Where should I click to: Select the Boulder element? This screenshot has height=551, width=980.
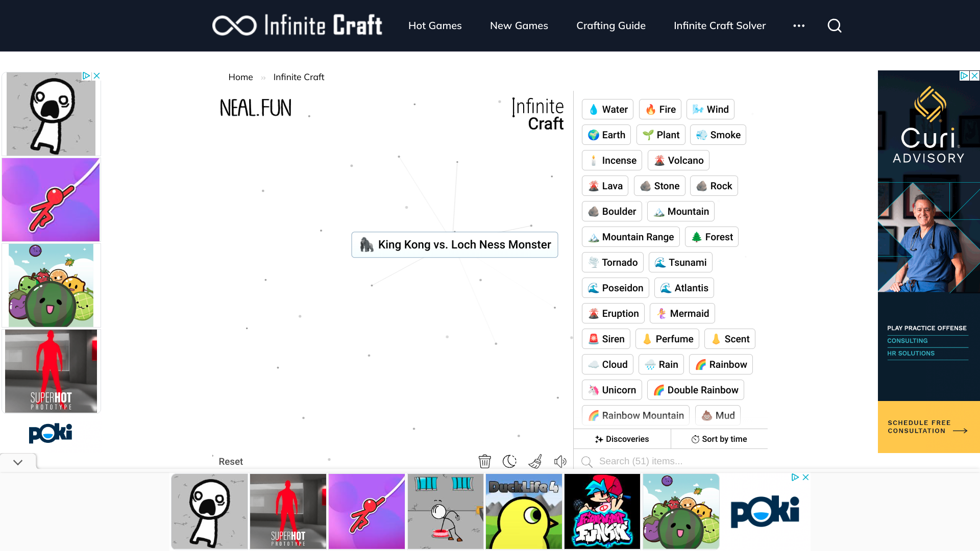pyautogui.click(x=612, y=211)
